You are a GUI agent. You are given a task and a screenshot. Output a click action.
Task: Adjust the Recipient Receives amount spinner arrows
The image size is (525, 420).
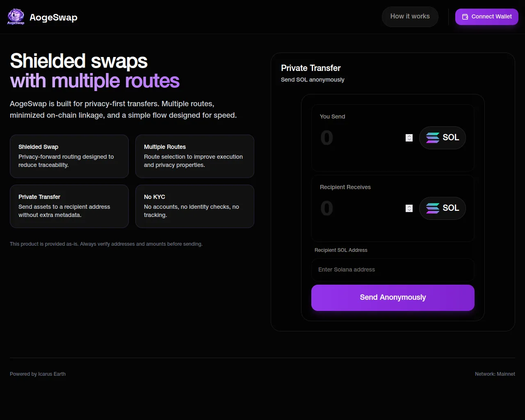(x=409, y=208)
